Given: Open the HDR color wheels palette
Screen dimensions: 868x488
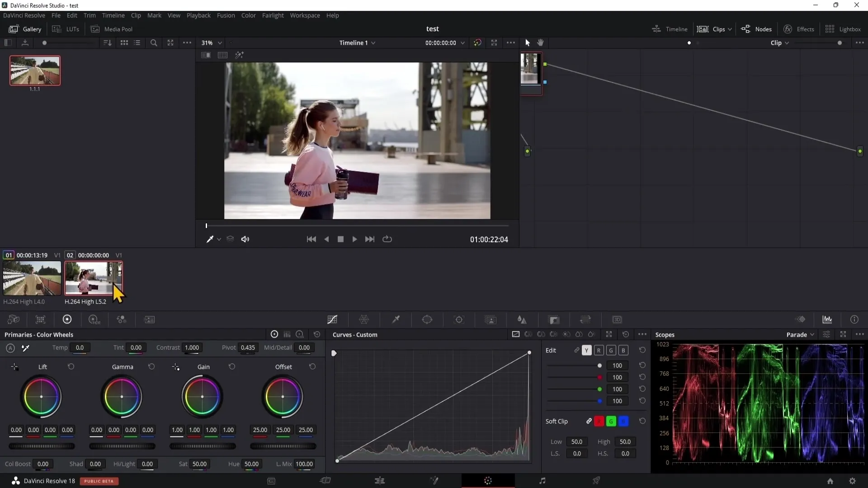Looking at the screenshot, I should [x=94, y=319].
